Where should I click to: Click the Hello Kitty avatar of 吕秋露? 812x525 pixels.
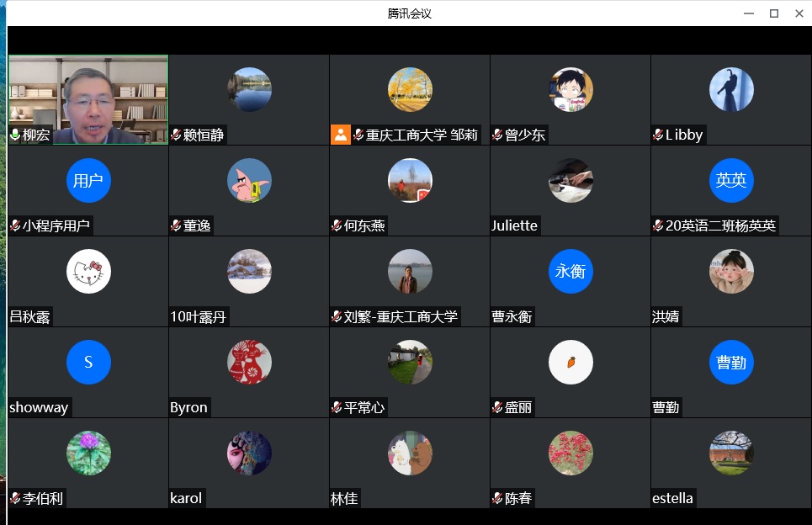tap(88, 271)
